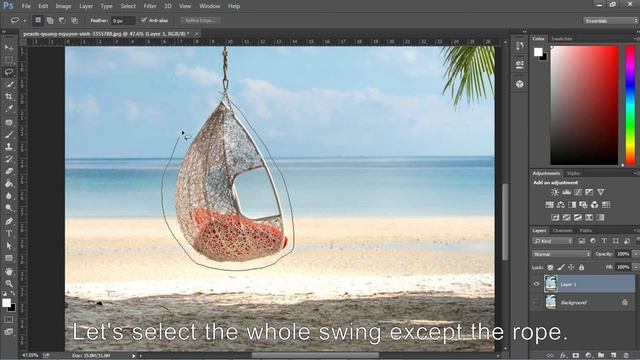Image resolution: width=640 pixels, height=360 pixels.
Task: Select the Crop tool
Action: click(x=9, y=97)
